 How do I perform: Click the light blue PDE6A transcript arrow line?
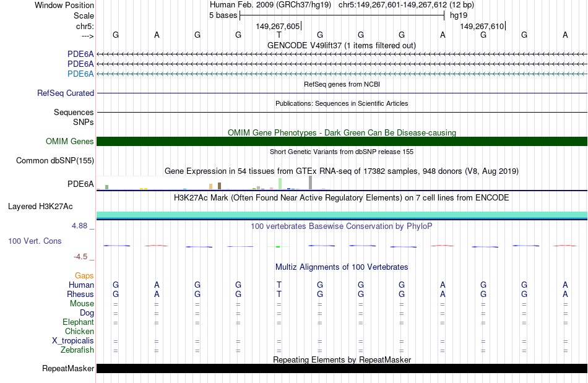point(342,74)
